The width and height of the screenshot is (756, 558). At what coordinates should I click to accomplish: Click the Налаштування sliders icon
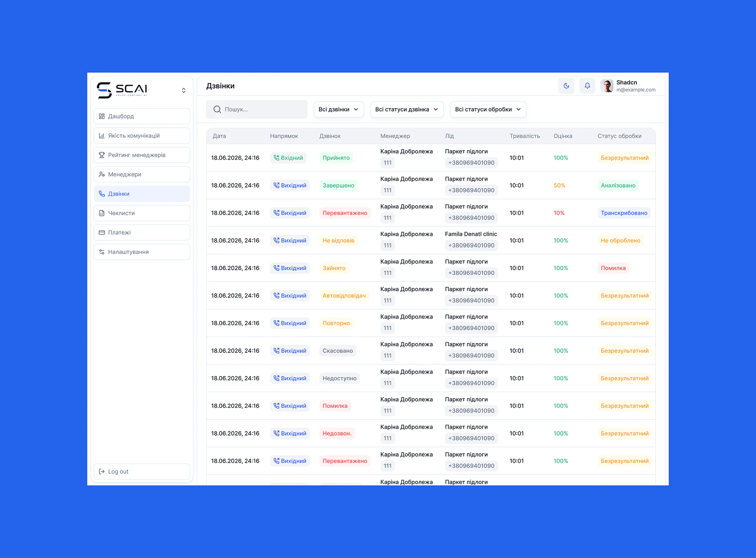102,252
